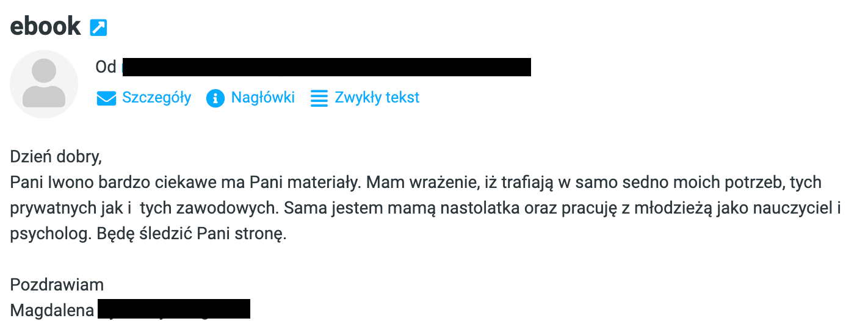Click the sentence Będę śledzić Pani stronę
This screenshot has height=321, width=868.
(192, 235)
